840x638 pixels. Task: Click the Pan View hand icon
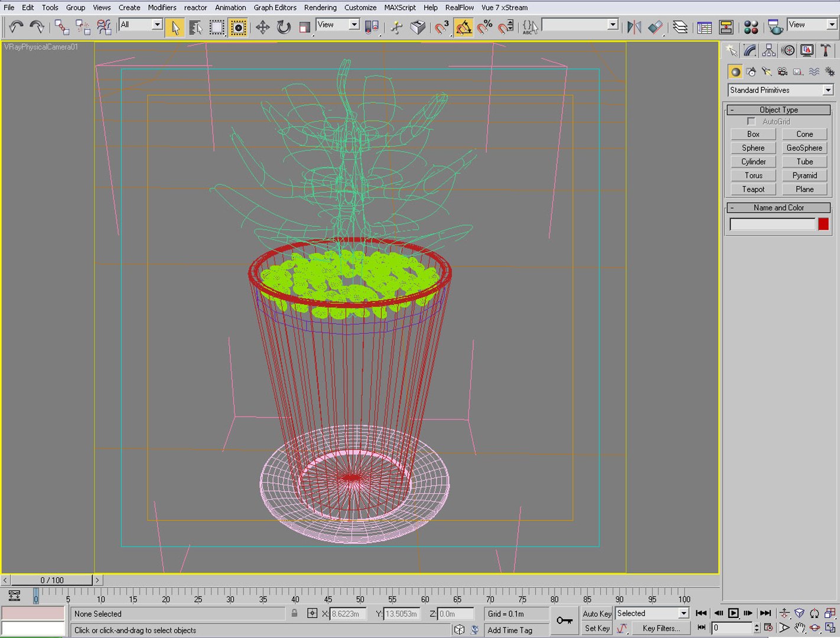799,628
